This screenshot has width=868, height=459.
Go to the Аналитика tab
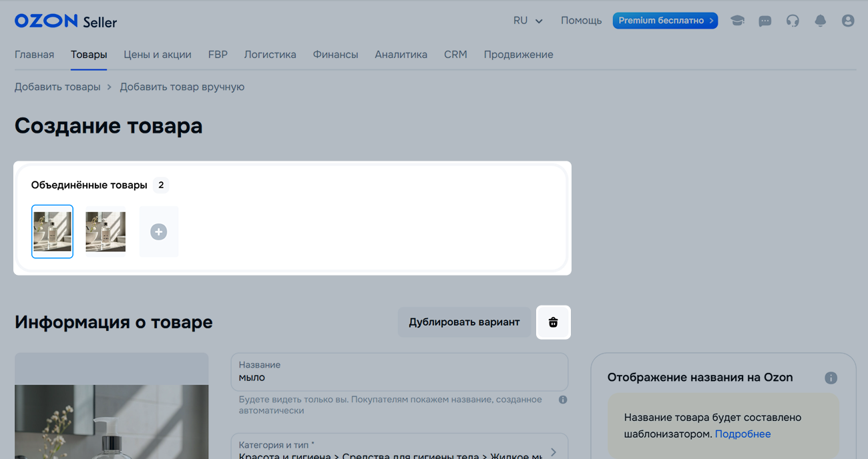(x=401, y=55)
